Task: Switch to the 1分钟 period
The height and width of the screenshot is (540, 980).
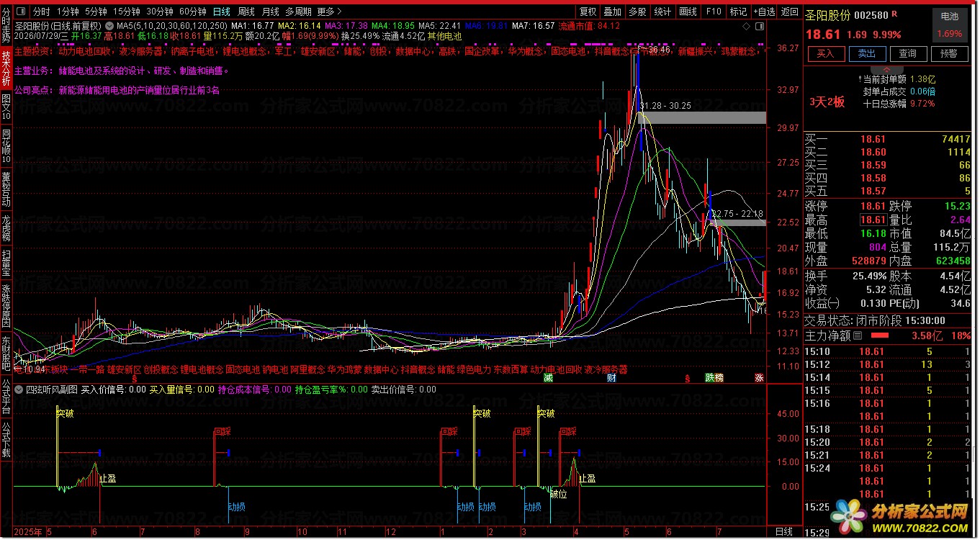Action: tap(68, 12)
